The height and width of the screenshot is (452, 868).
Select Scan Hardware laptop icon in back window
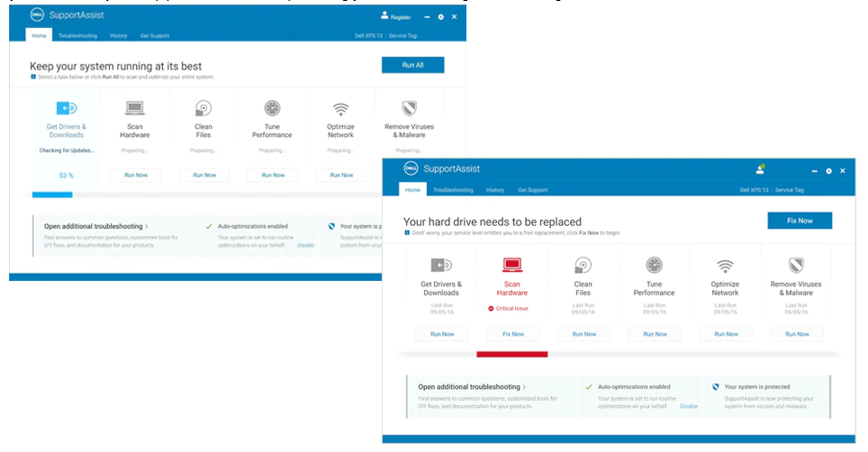coord(134,108)
